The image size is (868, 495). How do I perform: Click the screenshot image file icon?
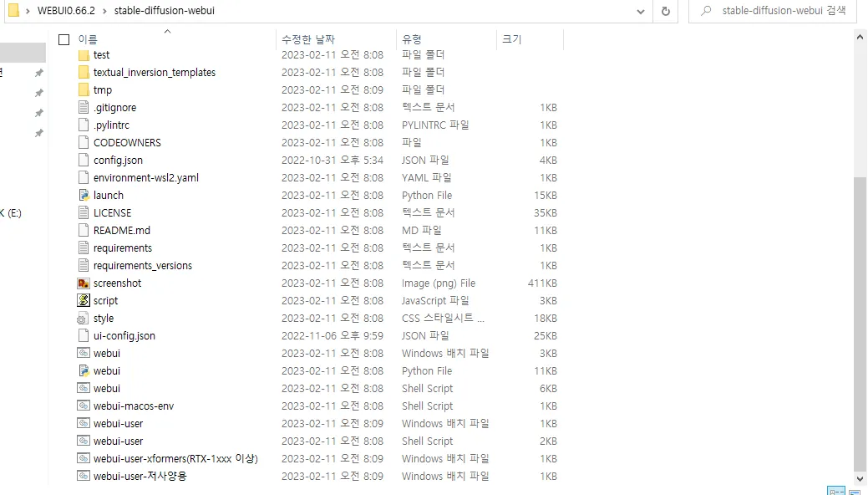point(84,283)
